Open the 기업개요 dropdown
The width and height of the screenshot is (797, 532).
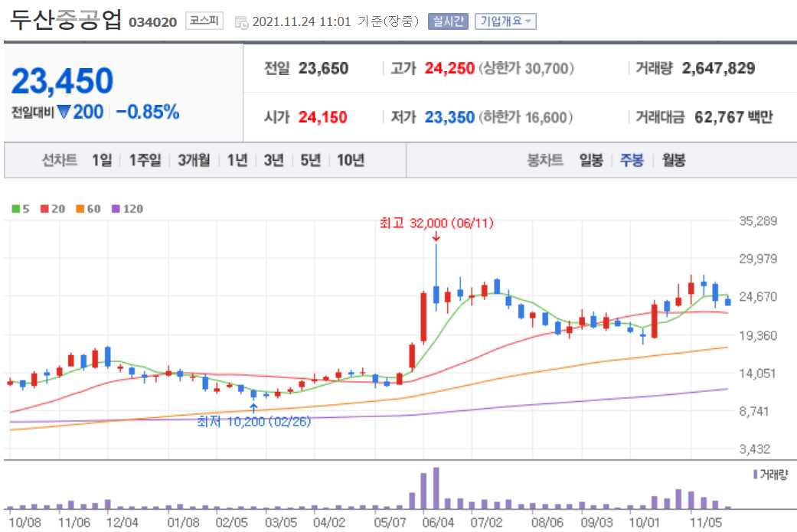(x=505, y=21)
